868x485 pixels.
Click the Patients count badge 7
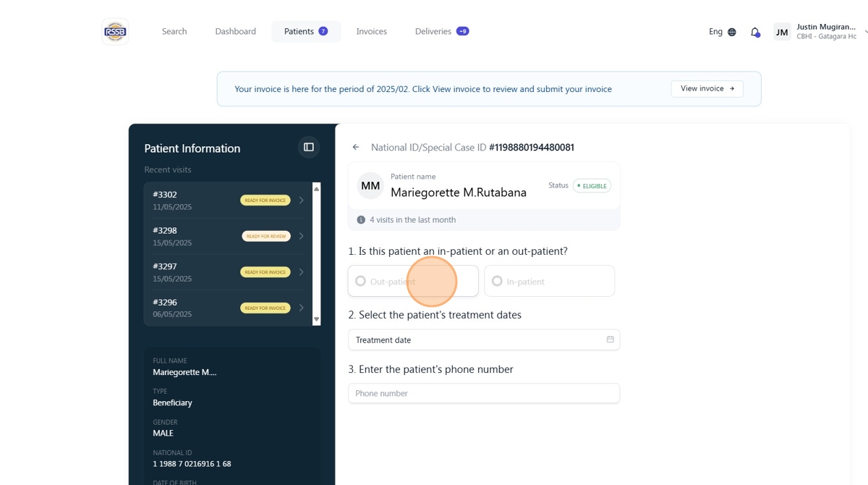point(323,31)
